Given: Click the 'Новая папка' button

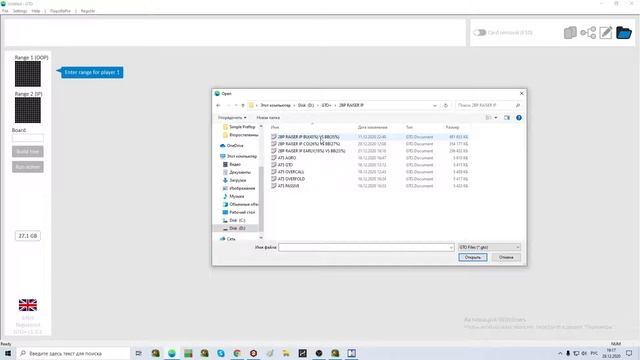Looking at the screenshot, I should click(x=268, y=118).
